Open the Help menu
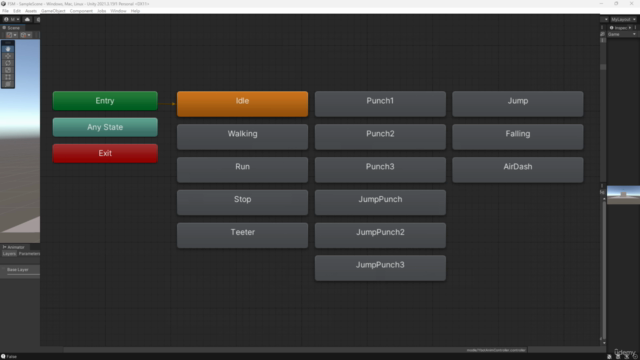The width and height of the screenshot is (640, 360). pyautogui.click(x=135, y=11)
